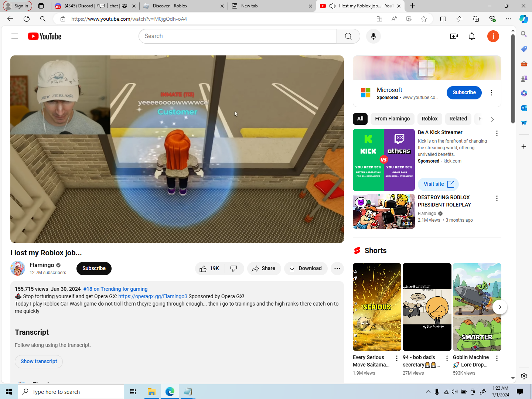This screenshot has width=532, height=399.
Task: Add a site to the Edge sidebar
Action: coord(524,147)
